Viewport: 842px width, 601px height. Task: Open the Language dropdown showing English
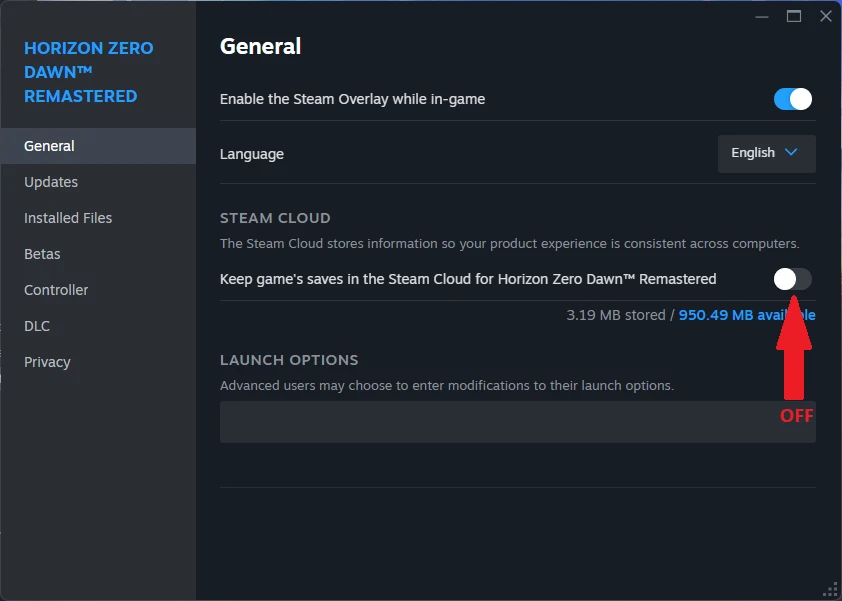click(x=766, y=154)
